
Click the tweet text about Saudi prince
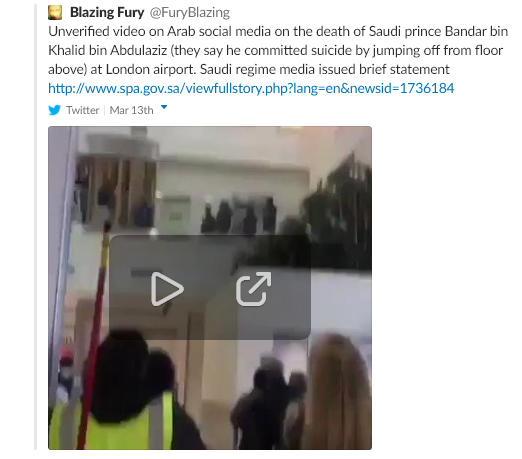coord(278,50)
